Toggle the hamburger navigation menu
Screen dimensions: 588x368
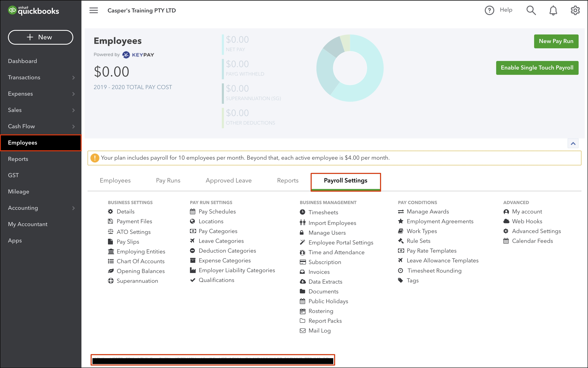(x=93, y=10)
